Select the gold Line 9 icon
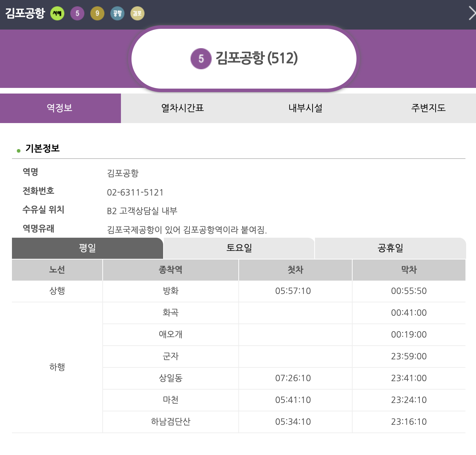476x455 pixels. click(x=97, y=14)
